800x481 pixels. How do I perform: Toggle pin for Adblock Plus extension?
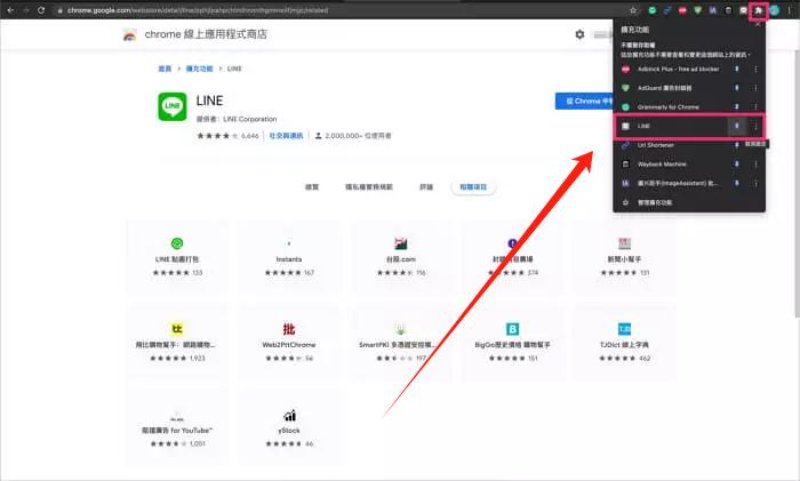tap(736, 70)
